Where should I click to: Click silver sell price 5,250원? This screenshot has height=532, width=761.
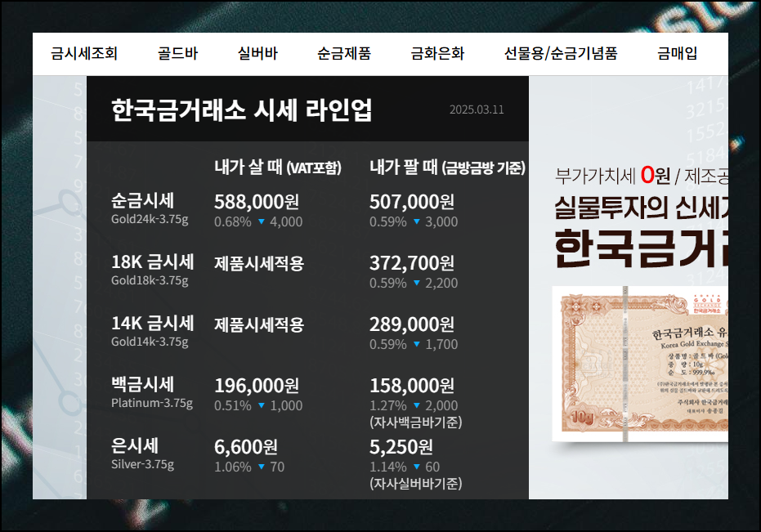click(401, 447)
